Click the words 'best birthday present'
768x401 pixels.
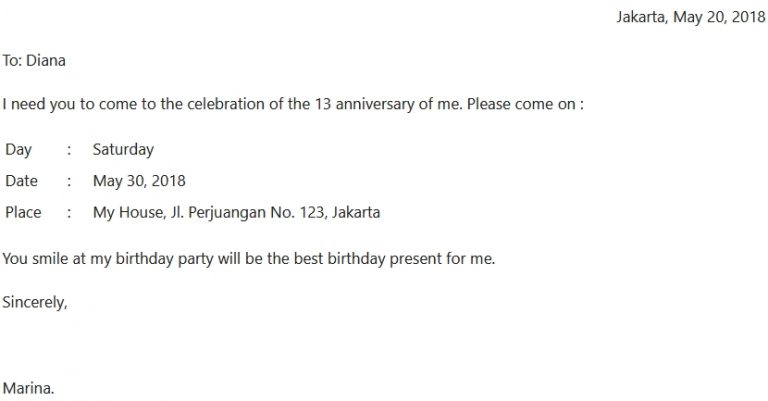(367, 259)
